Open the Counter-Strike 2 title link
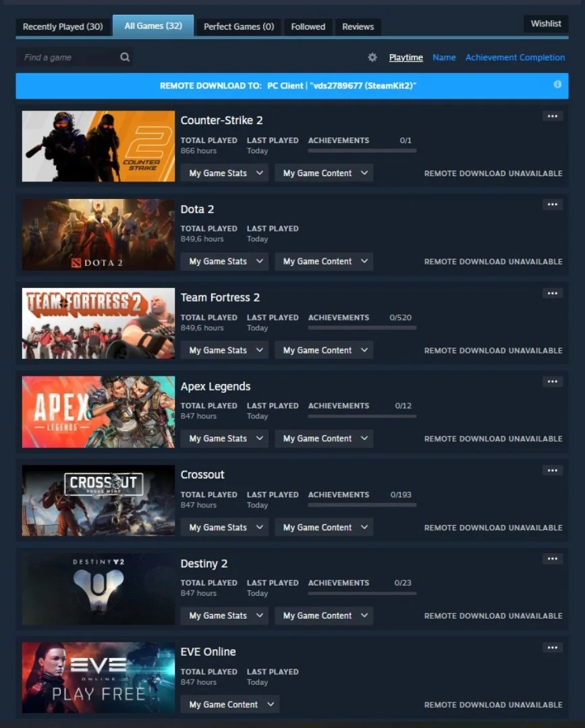 pos(221,120)
